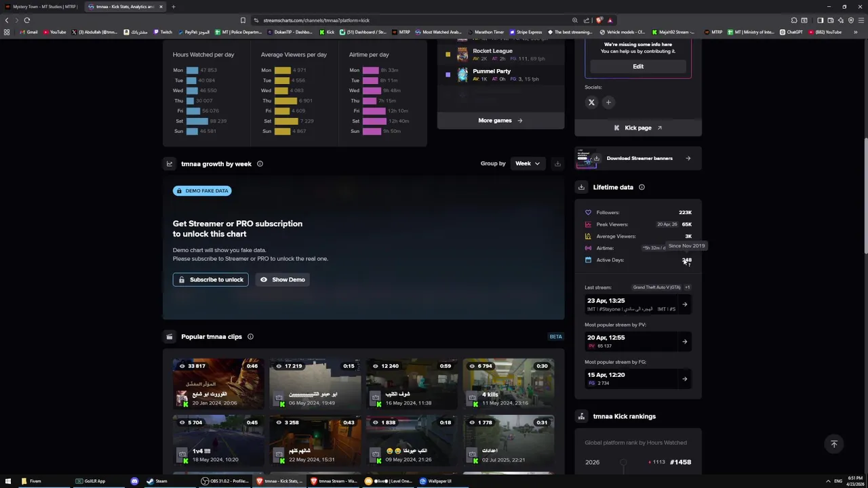Screen dimensions: 868x488
Task: Click the Grand Theft Auto V (GTA) tag
Action: [656, 287]
